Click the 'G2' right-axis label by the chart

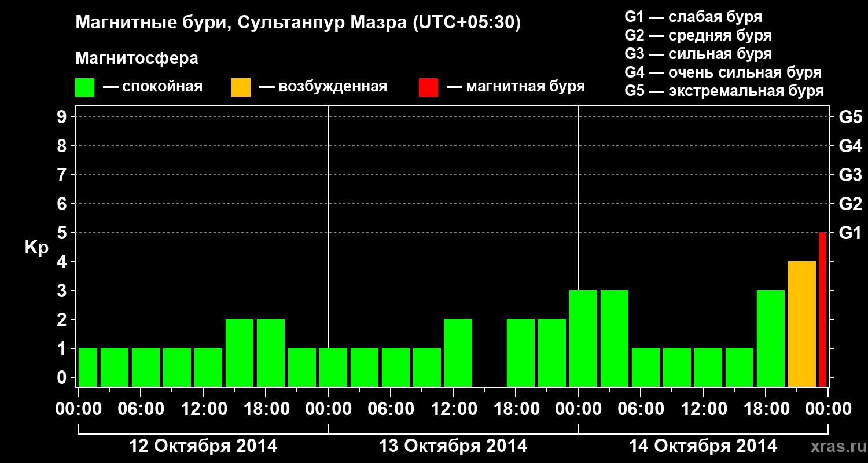(x=851, y=204)
